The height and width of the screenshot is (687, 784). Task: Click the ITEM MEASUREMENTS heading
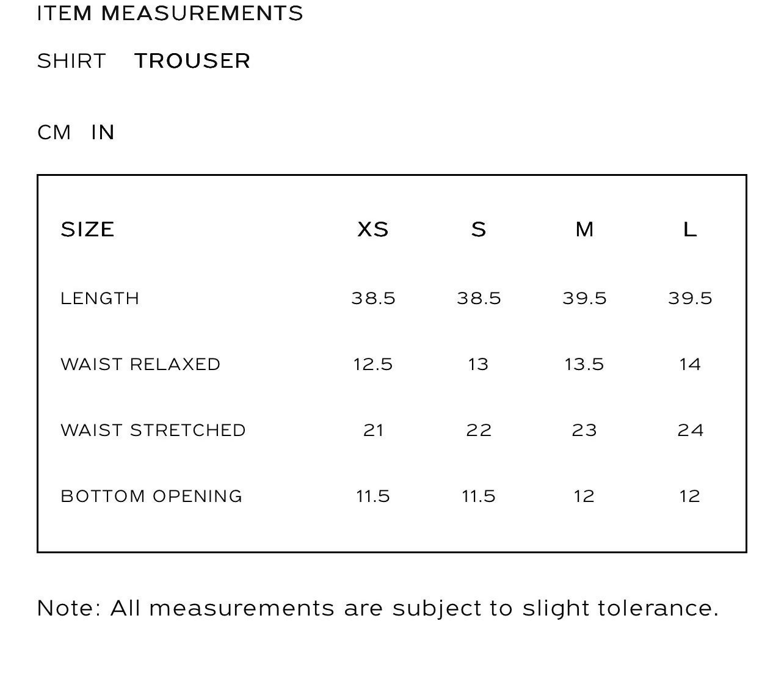(170, 13)
